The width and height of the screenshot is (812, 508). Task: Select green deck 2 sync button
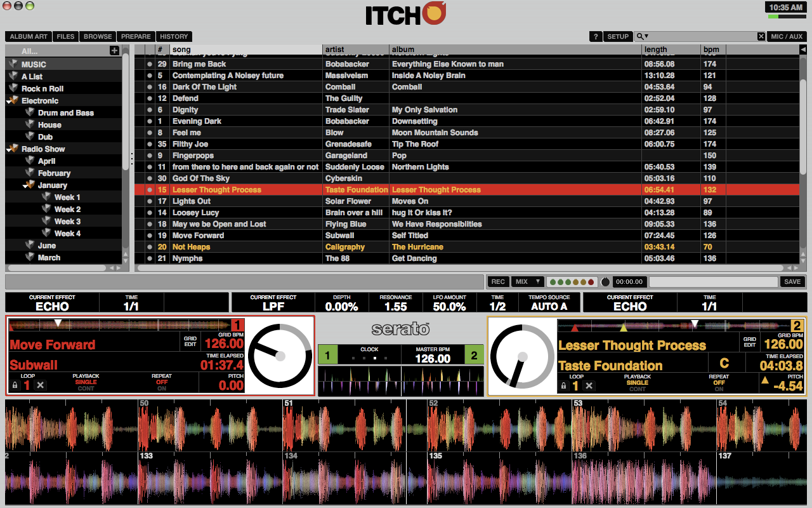pyautogui.click(x=474, y=356)
